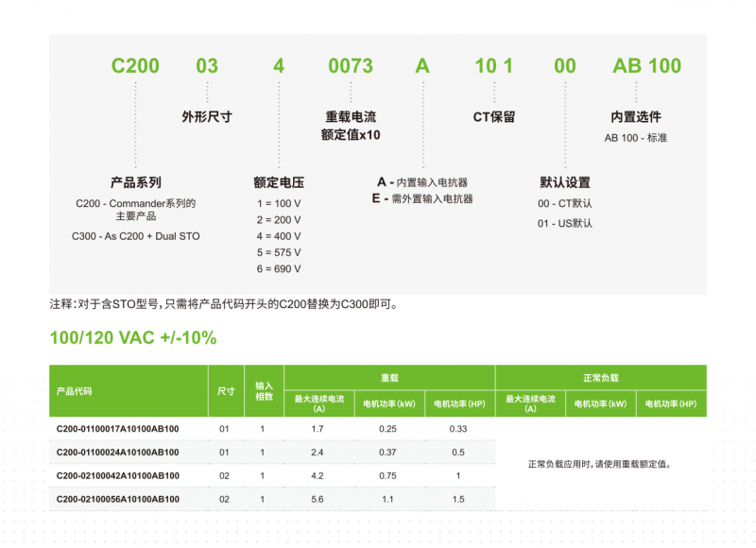756x548 pixels.
Task: Click the '正常负载' group header
Action: click(601, 378)
